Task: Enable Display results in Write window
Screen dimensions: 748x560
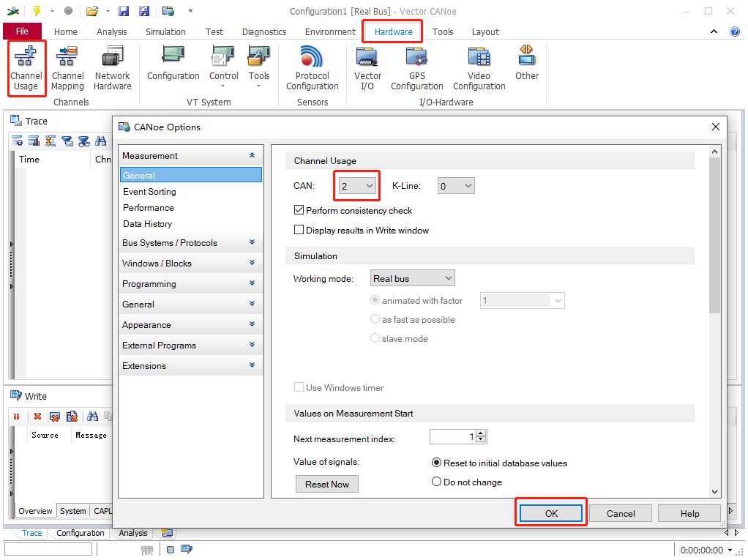Action: pyautogui.click(x=299, y=229)
